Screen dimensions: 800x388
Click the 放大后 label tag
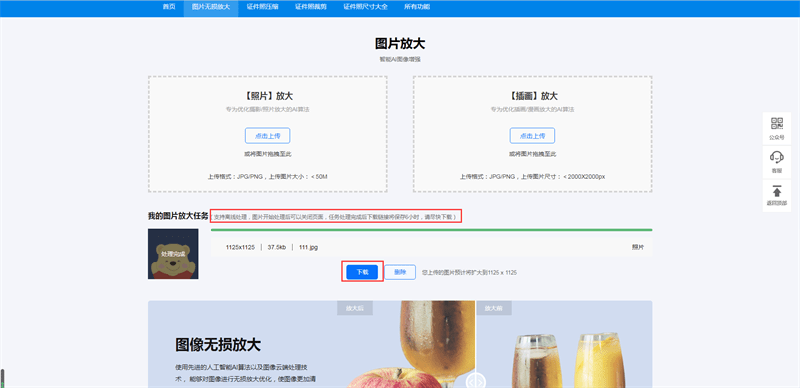355,308
